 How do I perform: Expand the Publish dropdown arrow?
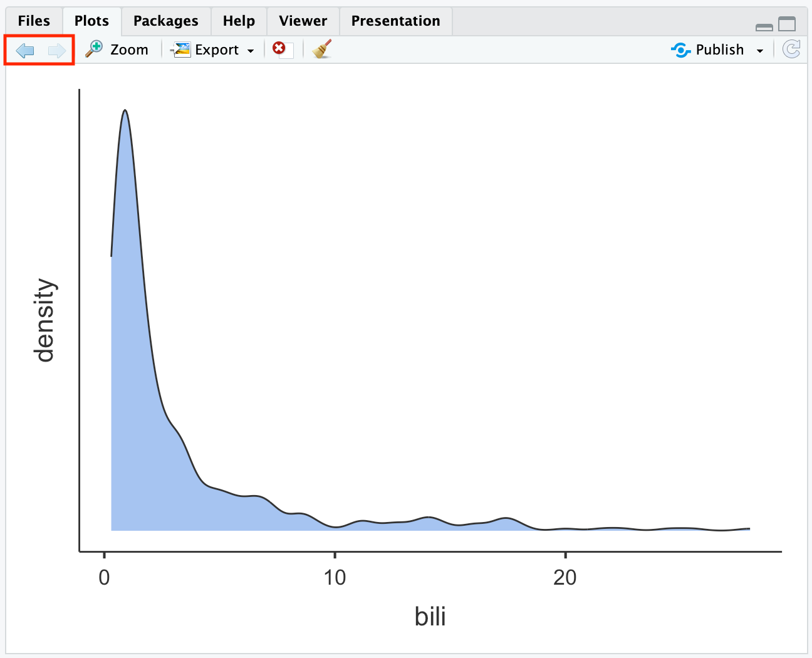760,51
